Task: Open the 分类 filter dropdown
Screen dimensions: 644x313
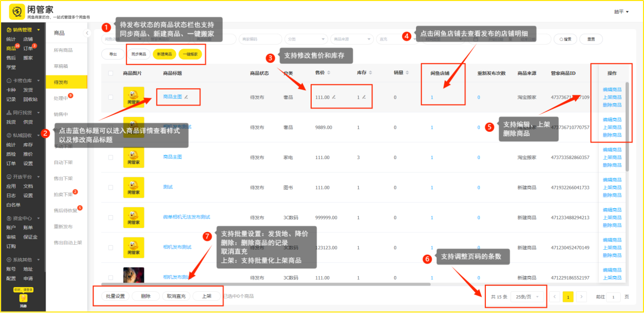Action: point(306,39)
